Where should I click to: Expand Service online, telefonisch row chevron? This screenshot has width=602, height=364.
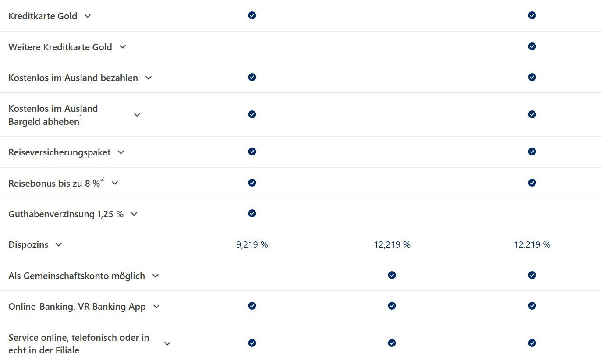pyautogui.click(x=167, y=344)
